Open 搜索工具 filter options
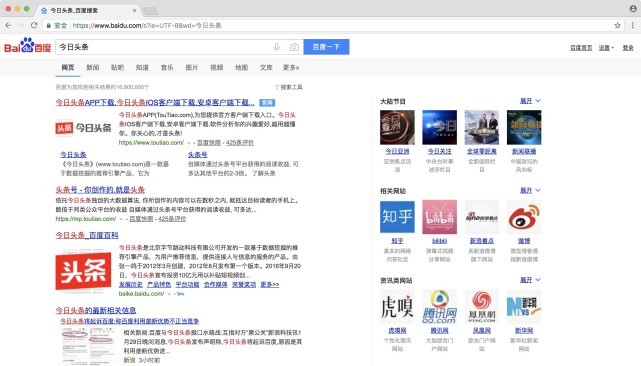 [x=289, y=87]
